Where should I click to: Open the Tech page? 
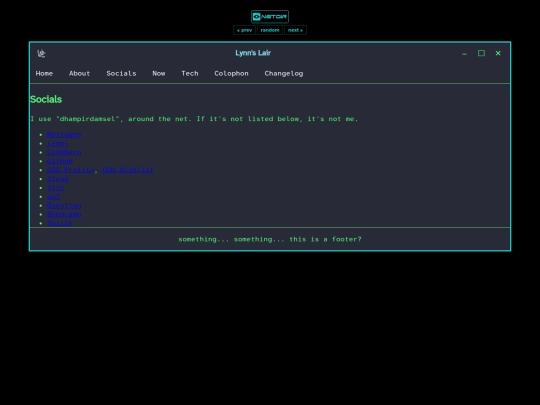click(190, 73)
